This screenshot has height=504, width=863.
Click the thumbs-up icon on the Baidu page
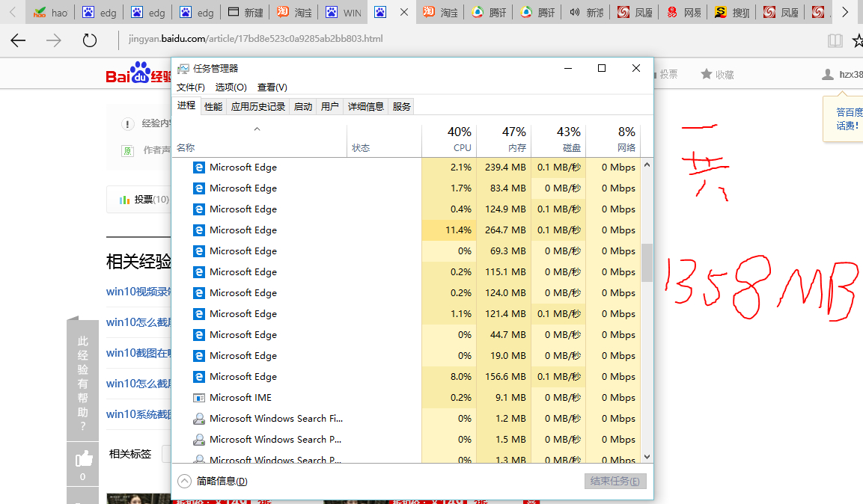point(83,458)
